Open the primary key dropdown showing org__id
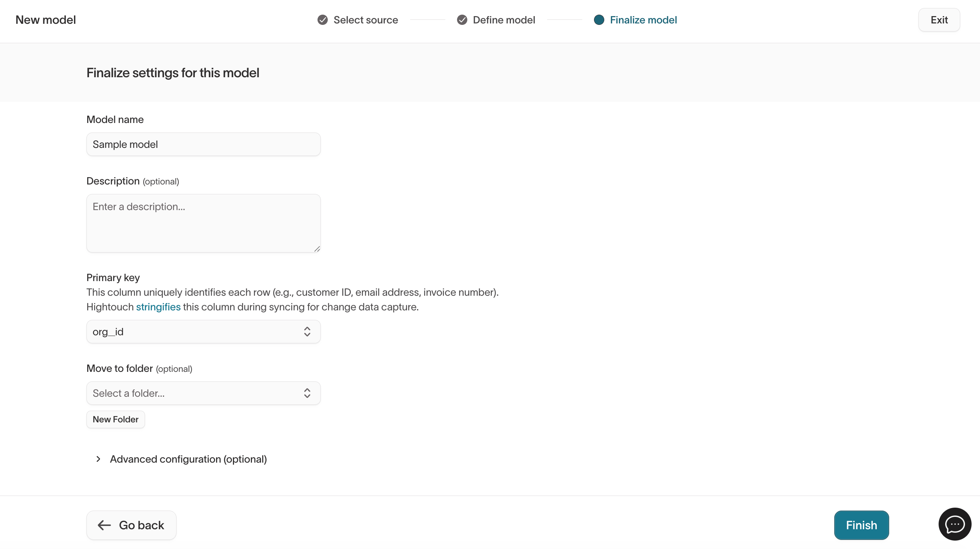 point(203,332)
